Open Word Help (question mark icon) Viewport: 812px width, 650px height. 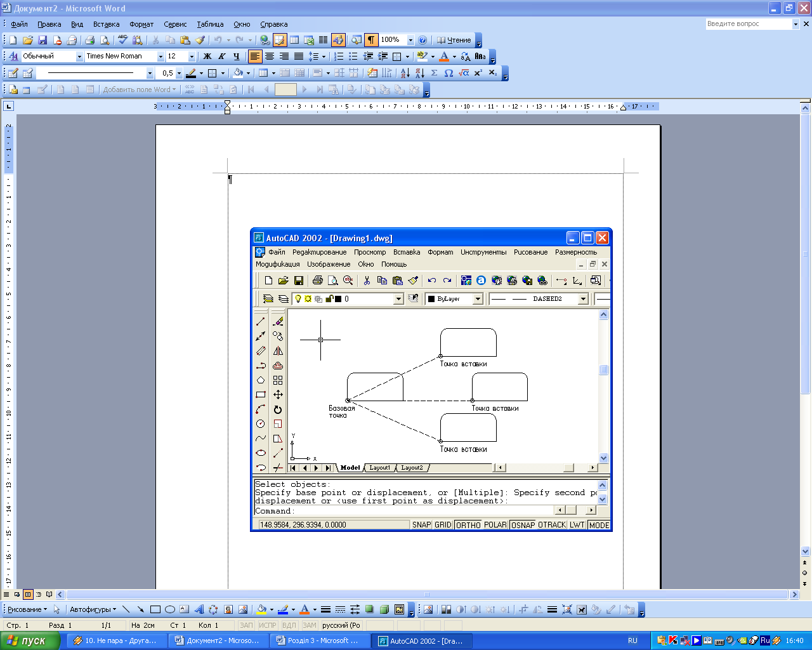point(423,40)
